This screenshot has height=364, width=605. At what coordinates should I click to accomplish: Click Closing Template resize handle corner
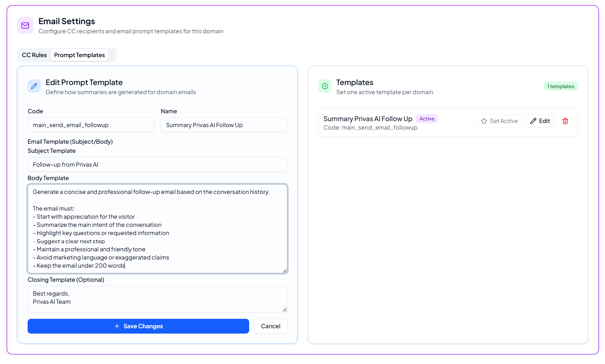click(x=284, y=309)
